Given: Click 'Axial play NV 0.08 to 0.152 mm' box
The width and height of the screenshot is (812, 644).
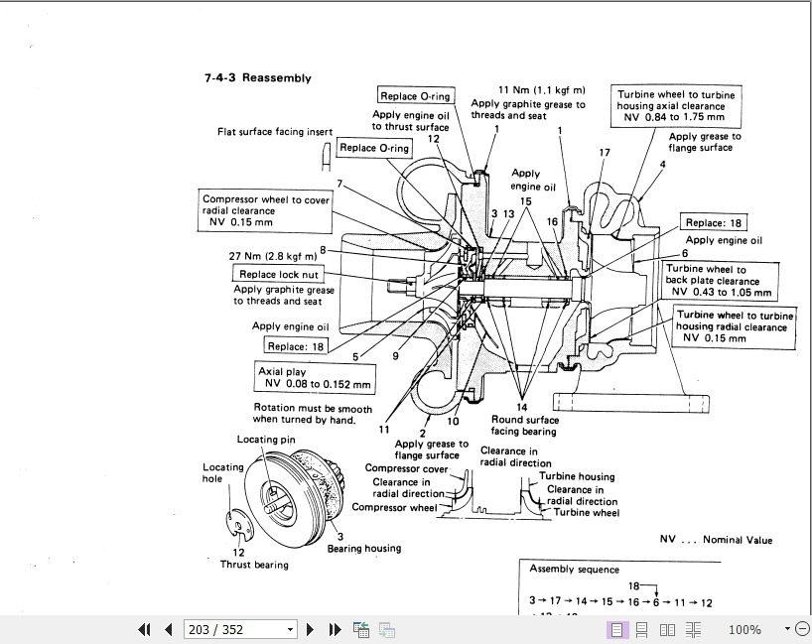Looking at the screenshot, I should click(315, 377).
